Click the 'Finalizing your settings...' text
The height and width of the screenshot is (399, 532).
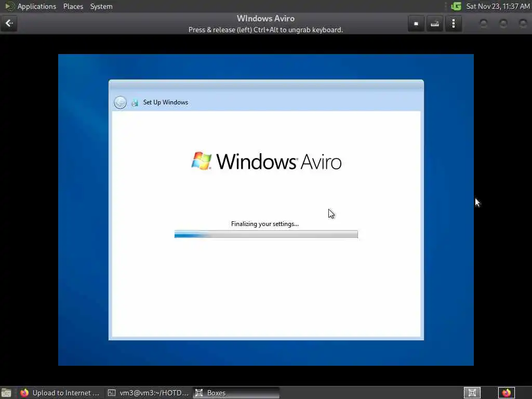pos(264,224)
